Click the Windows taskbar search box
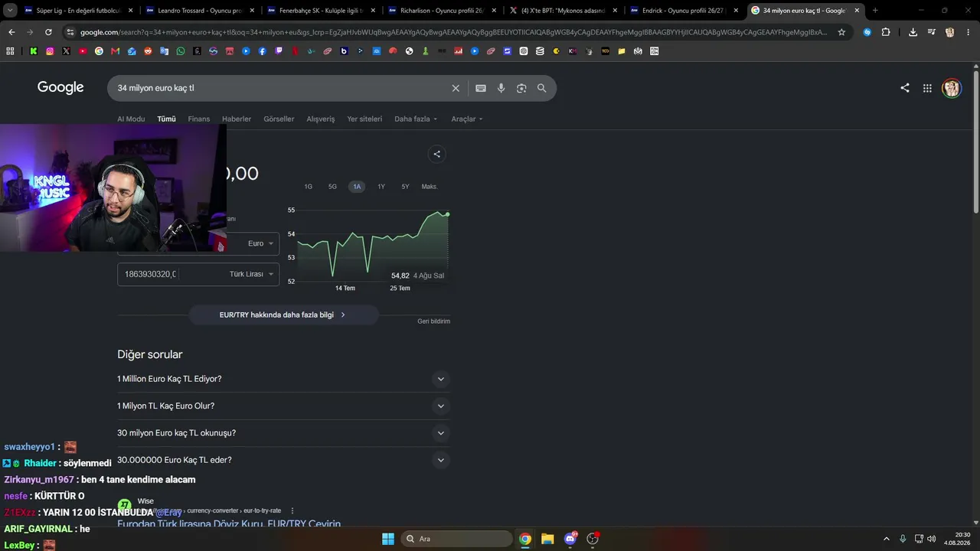Screen dimensions: 980x551 pyautogui.click(x=457, y=539)
